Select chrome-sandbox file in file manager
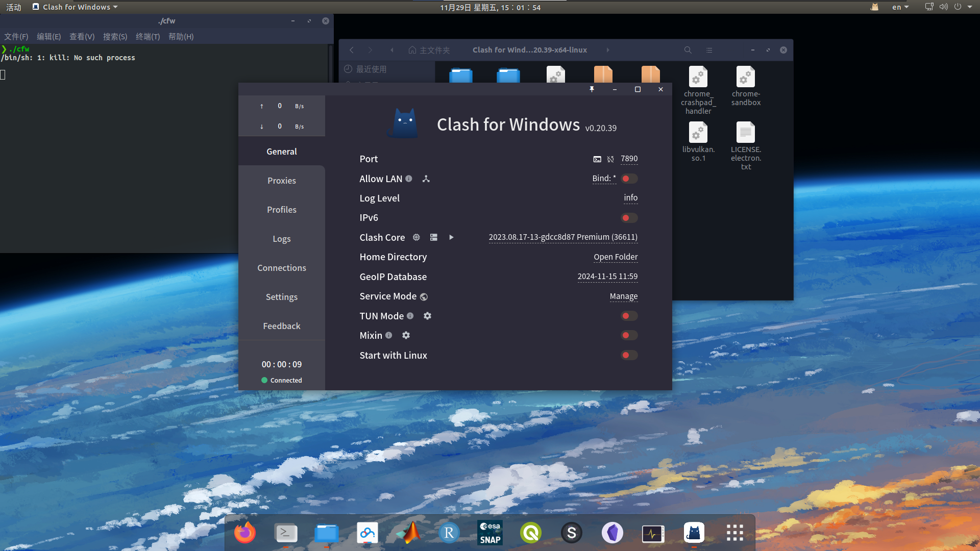This screenshot has height=551, width=980. point(746,86)
